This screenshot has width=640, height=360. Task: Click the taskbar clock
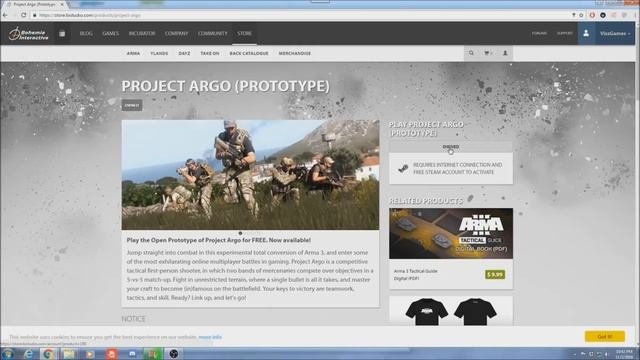click(x=624, y=354)
